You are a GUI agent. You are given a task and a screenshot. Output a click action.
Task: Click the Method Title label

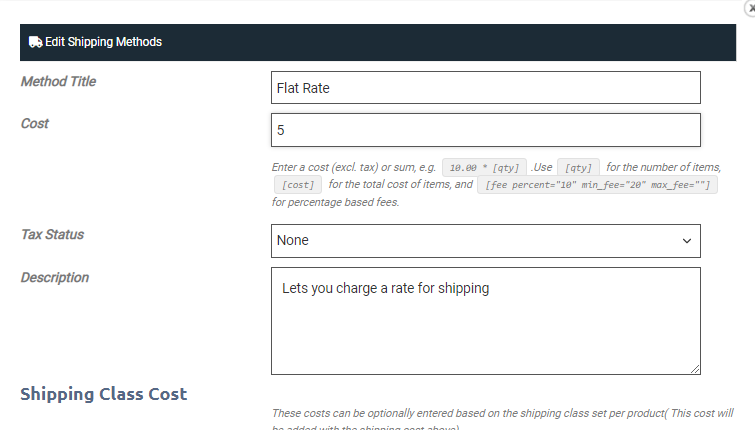pyautogui.click(x=58, y=81)
